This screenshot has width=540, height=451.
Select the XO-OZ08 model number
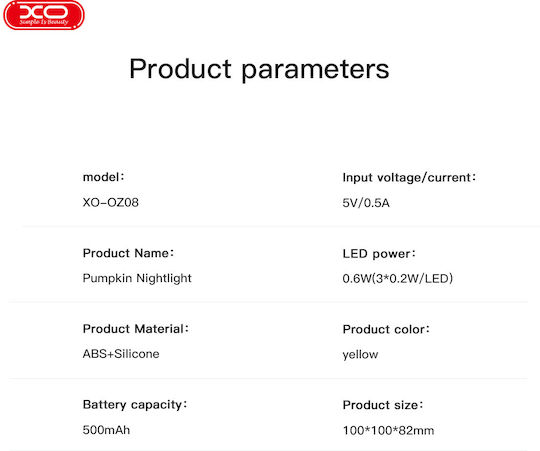(111, 202)
